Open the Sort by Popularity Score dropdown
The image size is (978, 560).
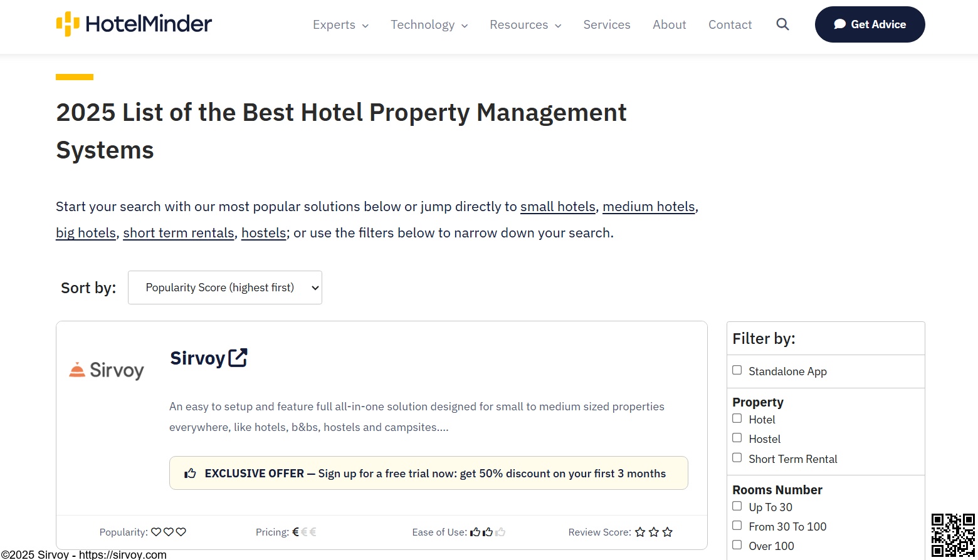coord(225,288)
